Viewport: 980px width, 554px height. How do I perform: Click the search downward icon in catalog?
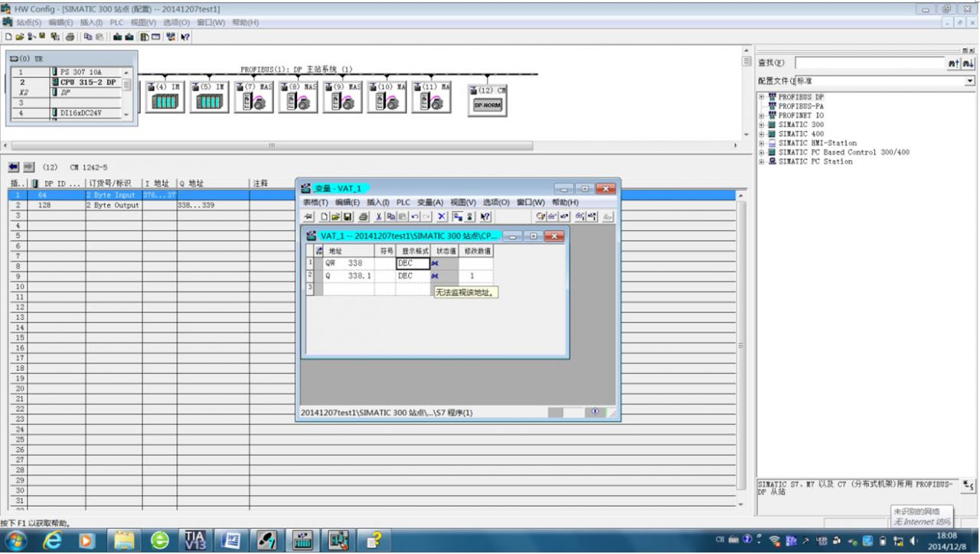point(969,63)
